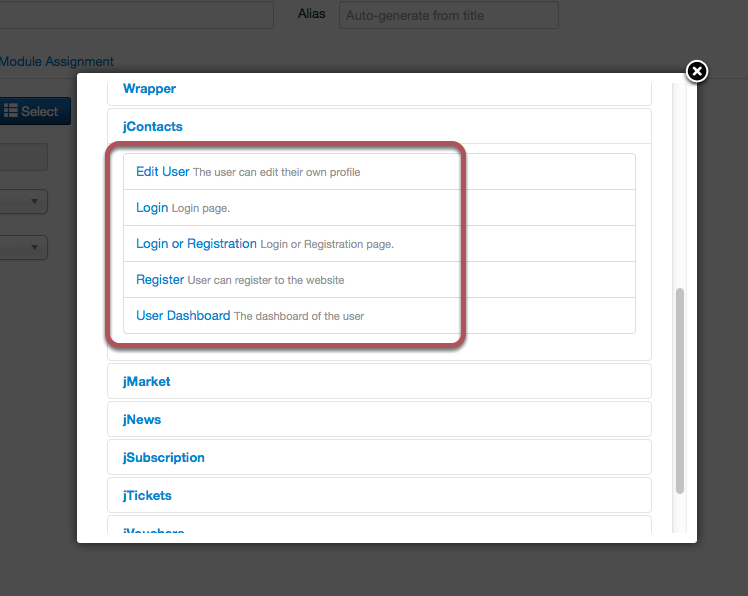This screenshot has width=748, height=596.
Task: Choose the Edit User menu type
Action: point(163,172)
